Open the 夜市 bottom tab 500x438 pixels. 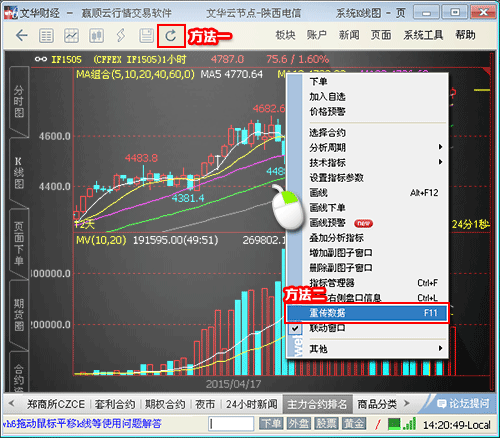(205, 404)
